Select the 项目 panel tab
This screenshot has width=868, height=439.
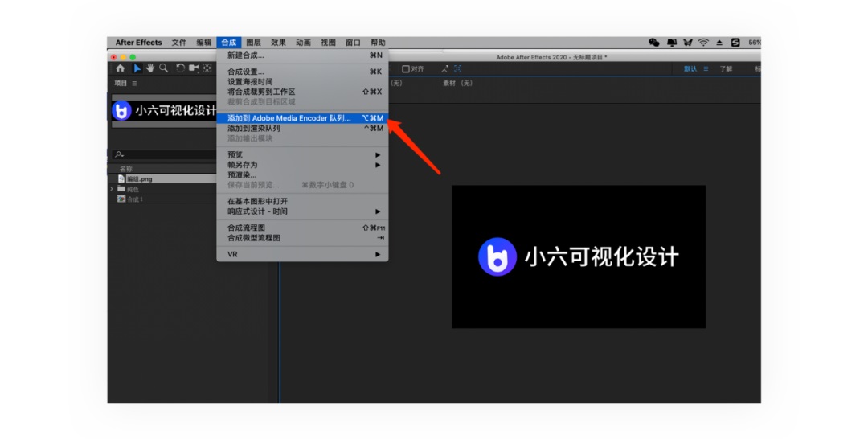121,83
